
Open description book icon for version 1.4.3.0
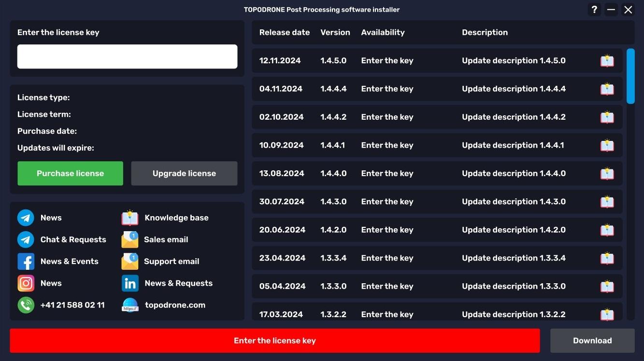pos(607,202)
